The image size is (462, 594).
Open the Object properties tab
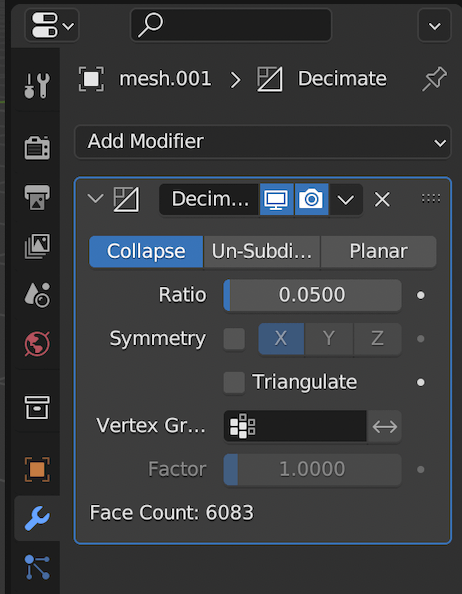(37, 469)
